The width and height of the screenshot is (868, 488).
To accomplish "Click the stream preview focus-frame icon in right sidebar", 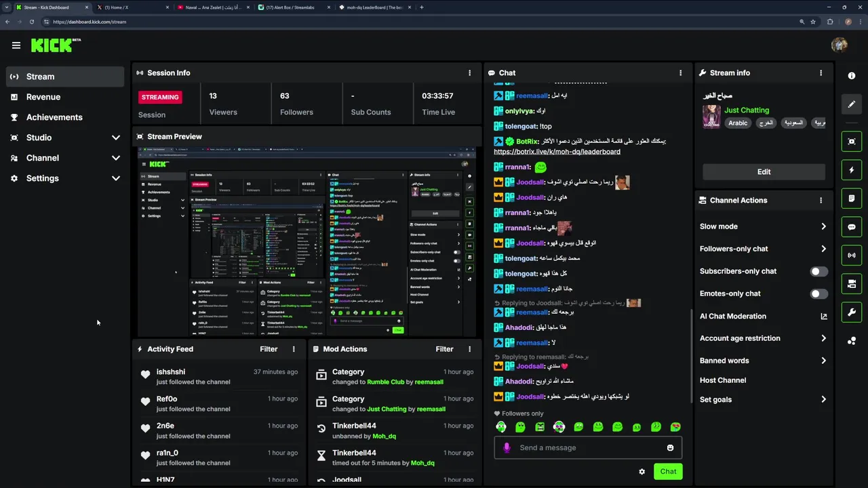I will click(852, 142).
